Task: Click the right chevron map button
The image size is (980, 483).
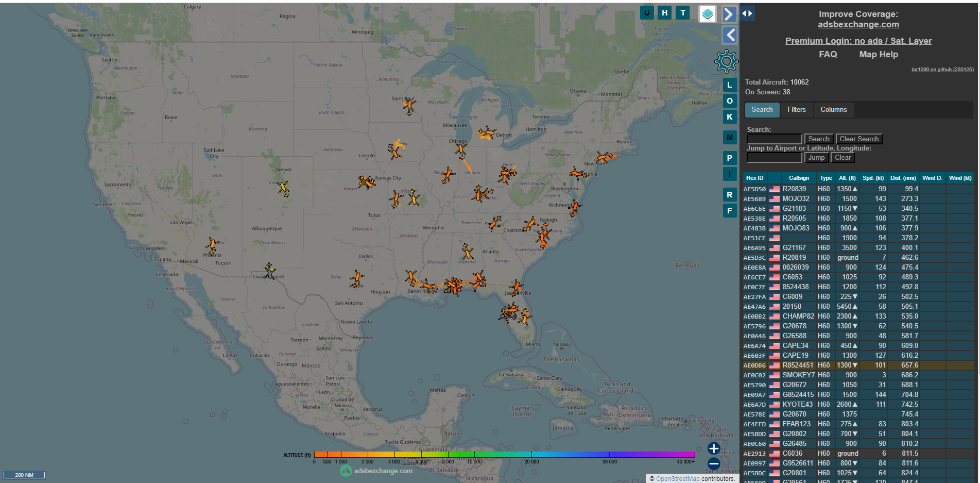Action: click(729, 14)
